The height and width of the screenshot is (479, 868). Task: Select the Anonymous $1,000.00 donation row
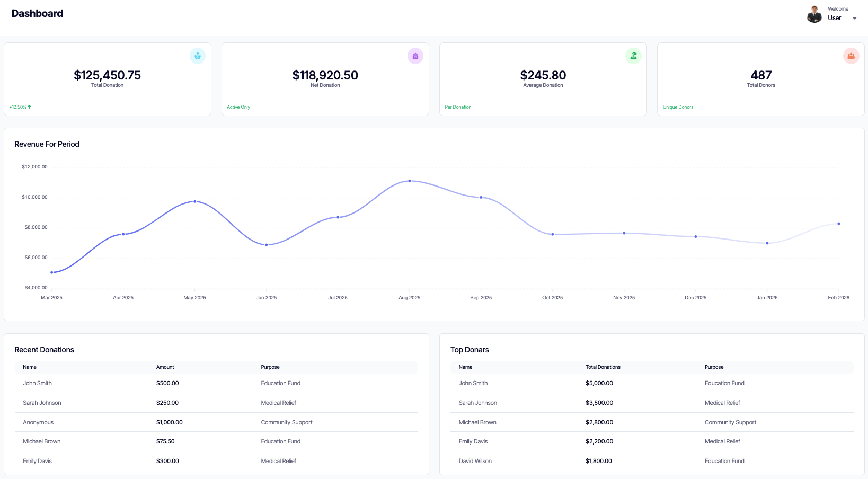(212, 422)
